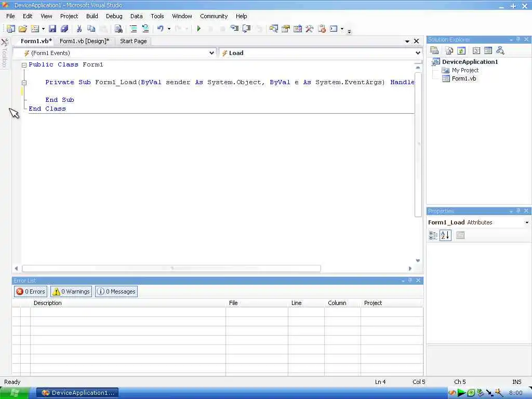The width and height of the screenshot is (532, 399).
Task: Open the Toolbar Options overflow arrow
Action: (349, 31)
